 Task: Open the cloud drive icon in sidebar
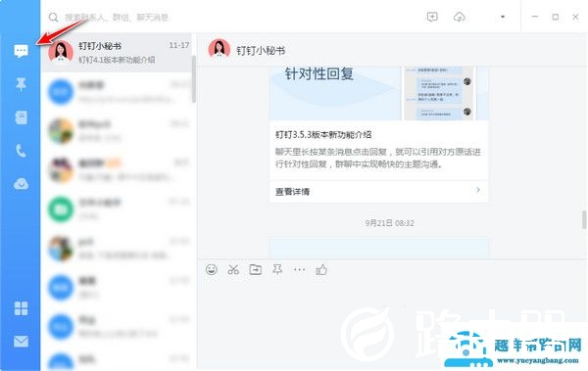21,184
